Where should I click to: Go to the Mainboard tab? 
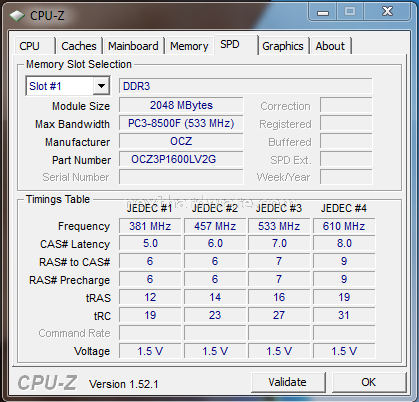point(133,46)
